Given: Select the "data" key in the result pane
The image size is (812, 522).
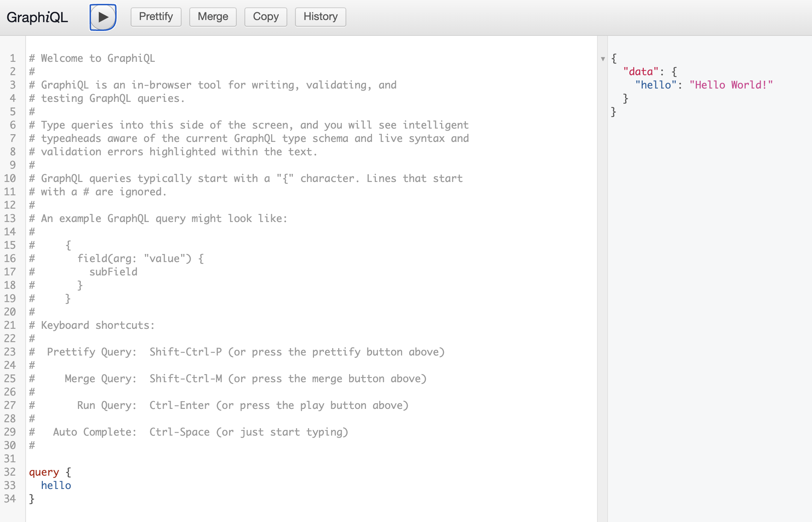Looking at the screenshot, I should 641,71.
